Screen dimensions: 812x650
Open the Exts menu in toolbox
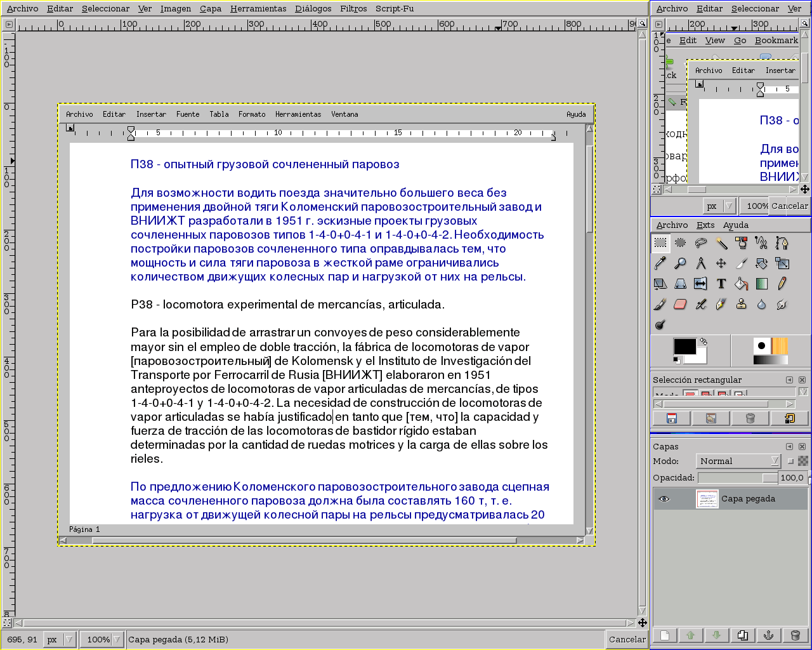click(x=705, y=225)
